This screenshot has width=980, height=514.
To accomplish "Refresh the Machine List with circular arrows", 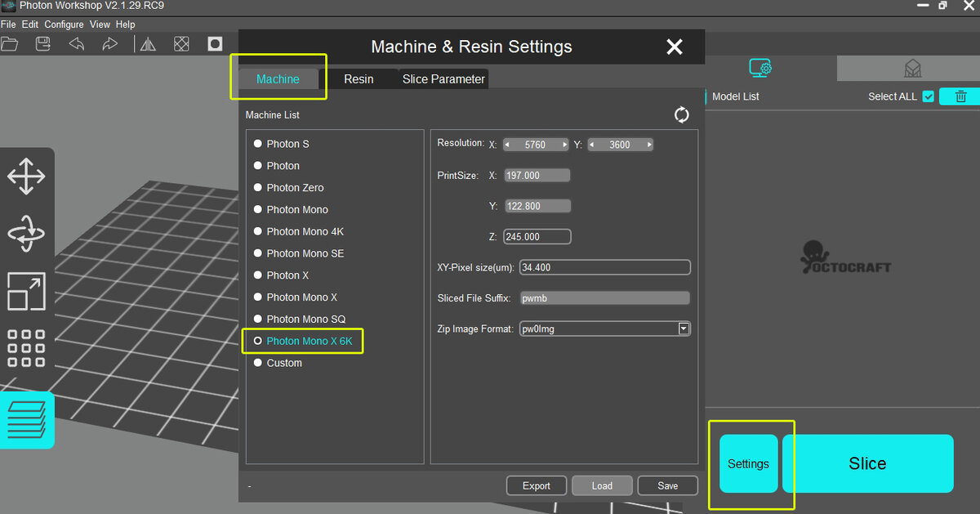I will 682,115.
